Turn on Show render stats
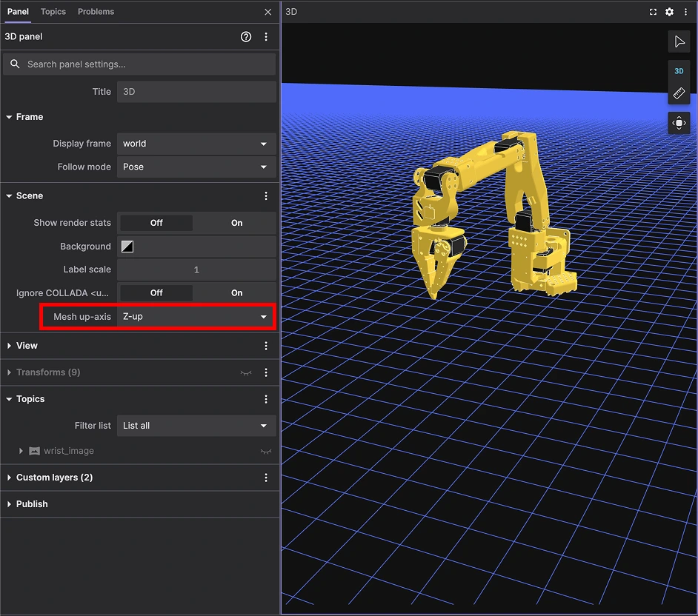The height and width of the screenshot is (616, 698). 236,223
